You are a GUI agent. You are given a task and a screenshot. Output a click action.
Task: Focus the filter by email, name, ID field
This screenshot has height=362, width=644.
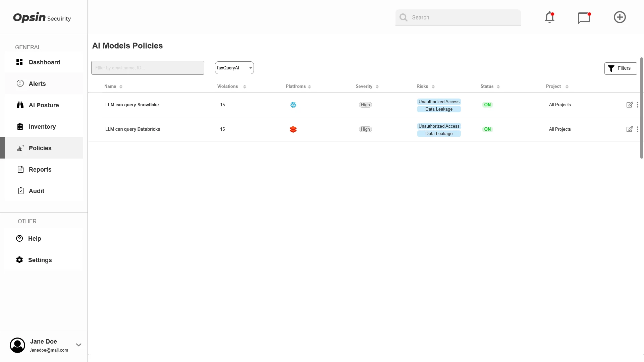tap(148, 68)
